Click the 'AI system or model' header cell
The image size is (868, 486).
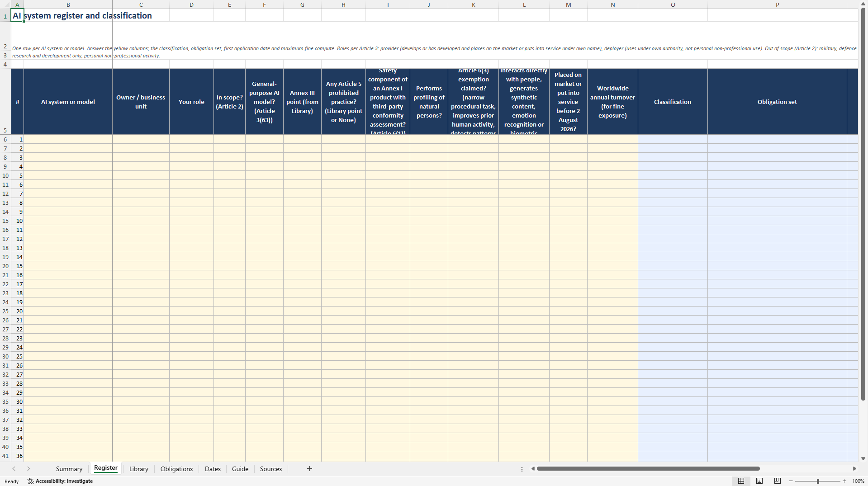[68, 102]
